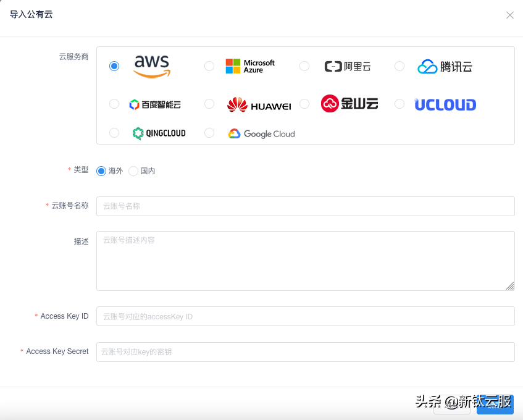This screenshot has width=523, height=420.
Task: Select the 金山云 radio button
Action: (304, 104)
